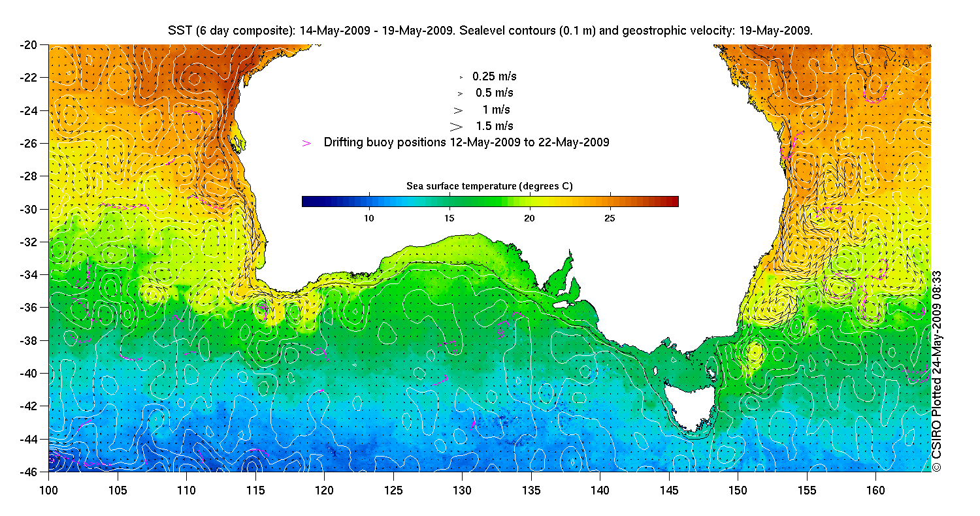Click longitude axis label '120'
This screenshot has height=516, width=980.
tap(325, 491)
